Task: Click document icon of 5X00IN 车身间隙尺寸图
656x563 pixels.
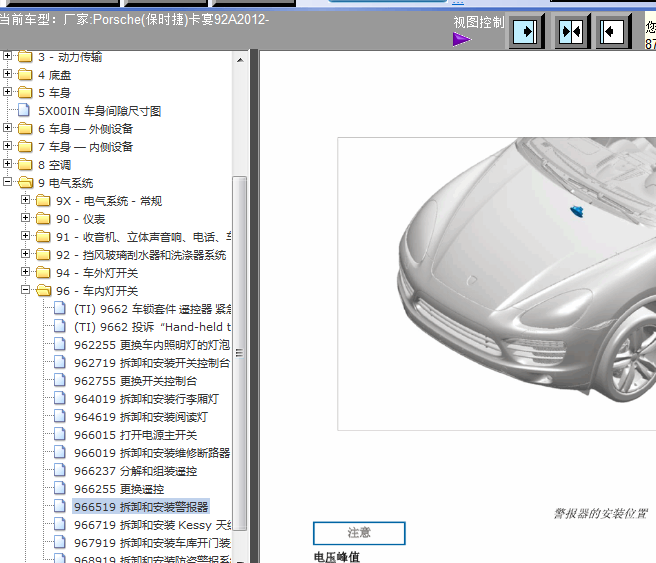Action: [24, 110]
